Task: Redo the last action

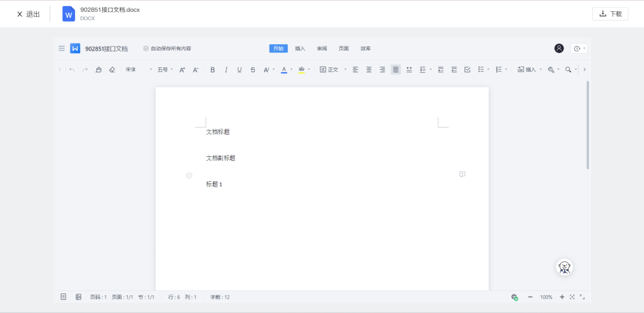Action: [x=85, y=70]
